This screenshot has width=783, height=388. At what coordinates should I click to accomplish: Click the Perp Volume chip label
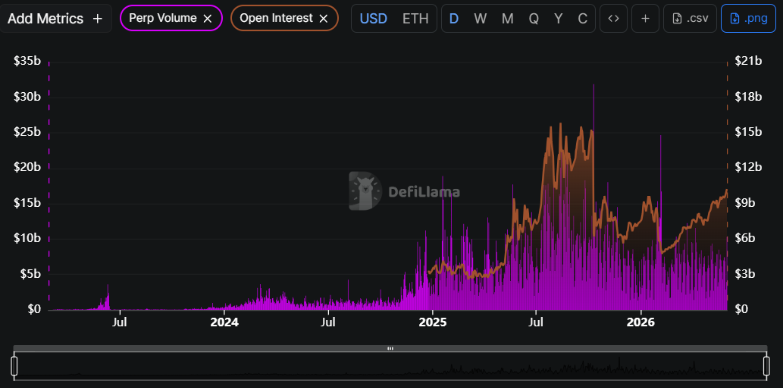pos(163,18)
